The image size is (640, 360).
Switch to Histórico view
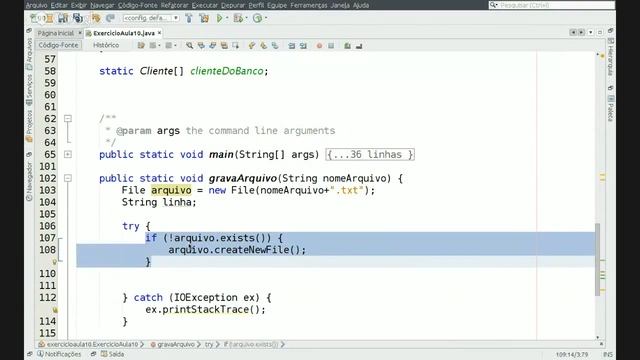[106, 45]
